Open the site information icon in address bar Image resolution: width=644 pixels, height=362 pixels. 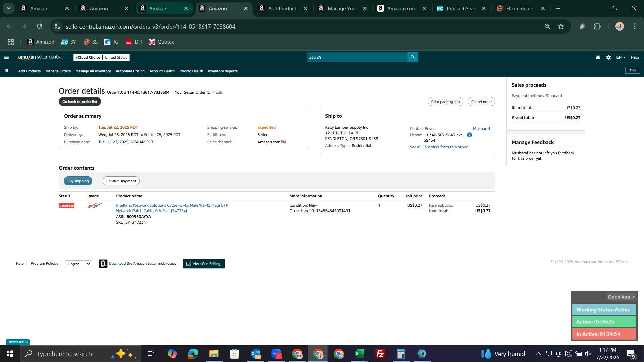(x=57, y=26)
